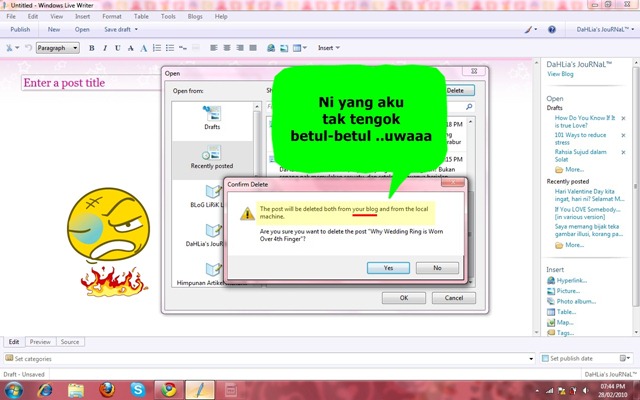Open the Set categories dropdown
Image resolution: width=640 pixels, height=400 pixels.
(x=269, y=359)
